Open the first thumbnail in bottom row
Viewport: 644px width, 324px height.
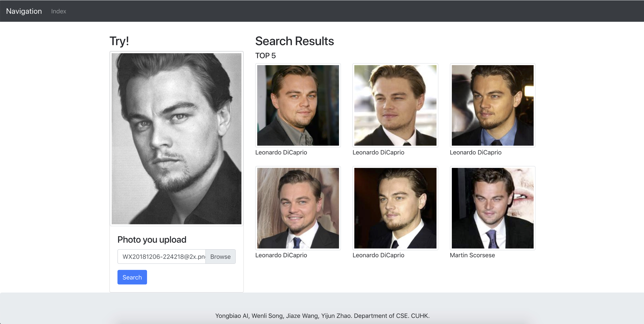point(298,208)
